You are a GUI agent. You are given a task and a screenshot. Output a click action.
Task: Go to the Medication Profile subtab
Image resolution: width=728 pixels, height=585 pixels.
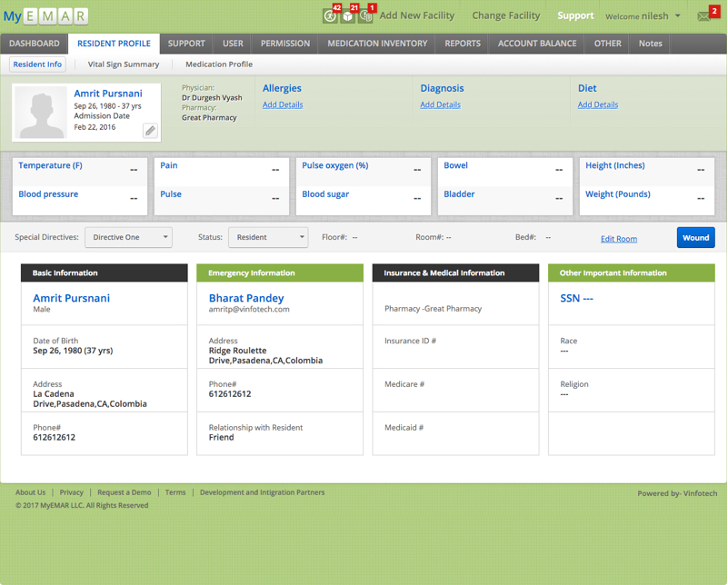pos(219,64)
